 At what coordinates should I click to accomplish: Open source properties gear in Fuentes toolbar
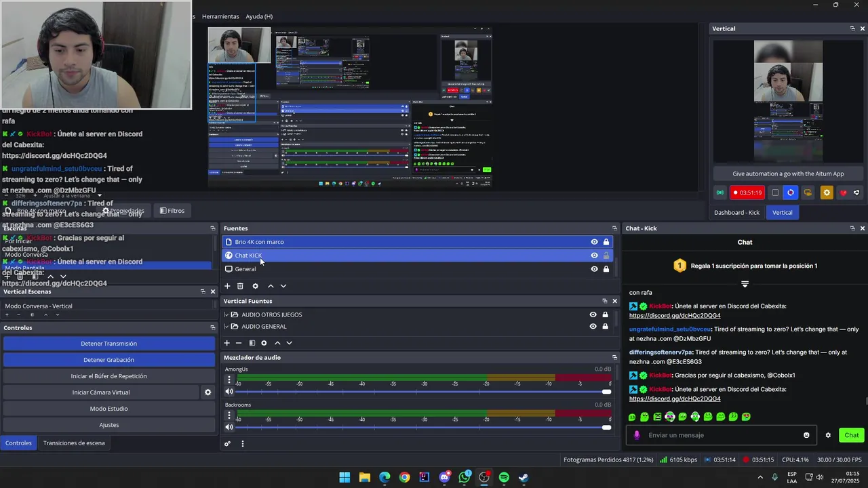(255, 286)
